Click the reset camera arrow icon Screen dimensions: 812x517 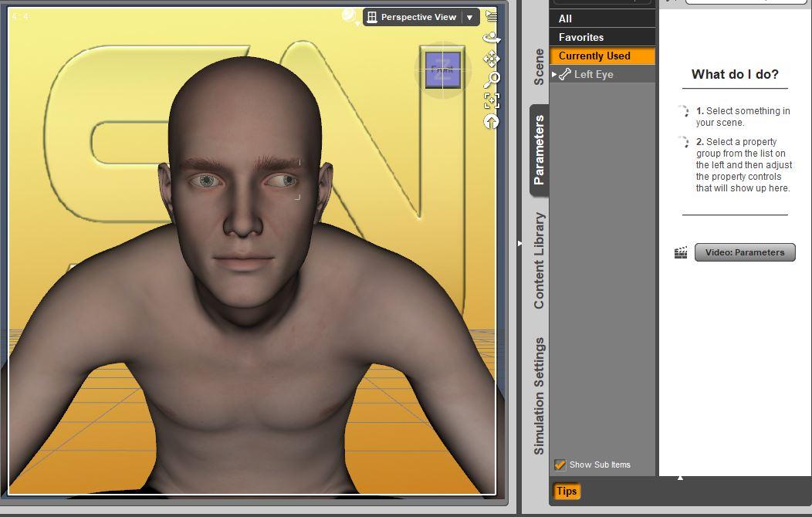tap(492, 122)
